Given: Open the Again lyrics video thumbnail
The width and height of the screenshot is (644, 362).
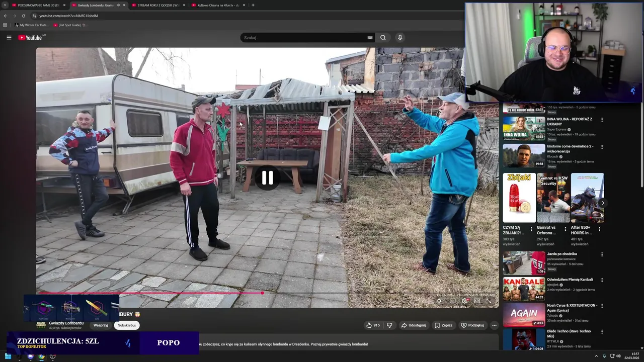Looking at the screenshot, I should (524, 315).
